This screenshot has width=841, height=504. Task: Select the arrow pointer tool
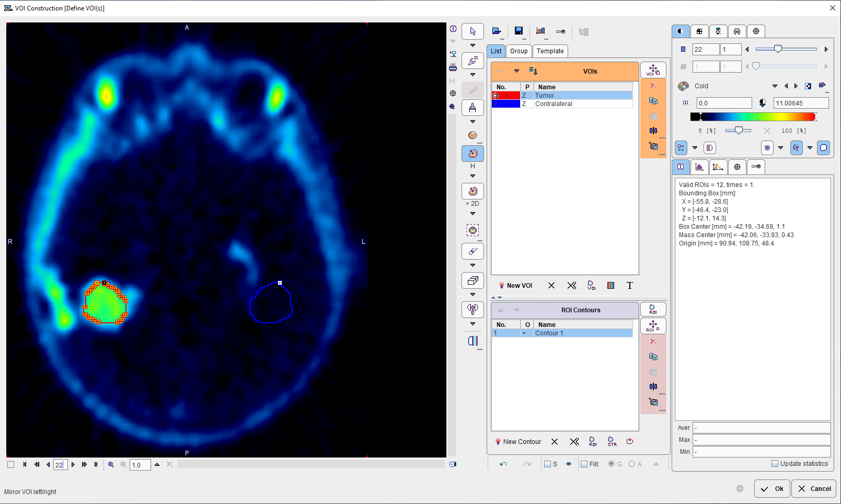coord(473,31)
